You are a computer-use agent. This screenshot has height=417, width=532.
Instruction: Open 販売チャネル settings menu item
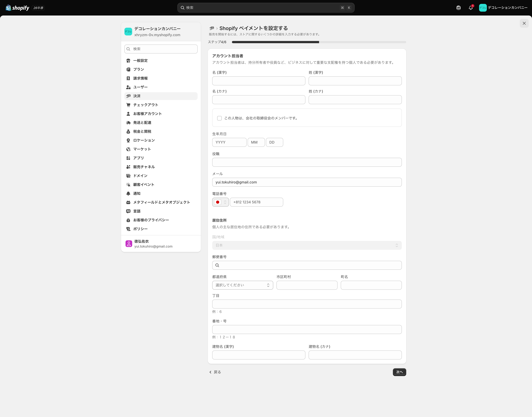point(161,167)
